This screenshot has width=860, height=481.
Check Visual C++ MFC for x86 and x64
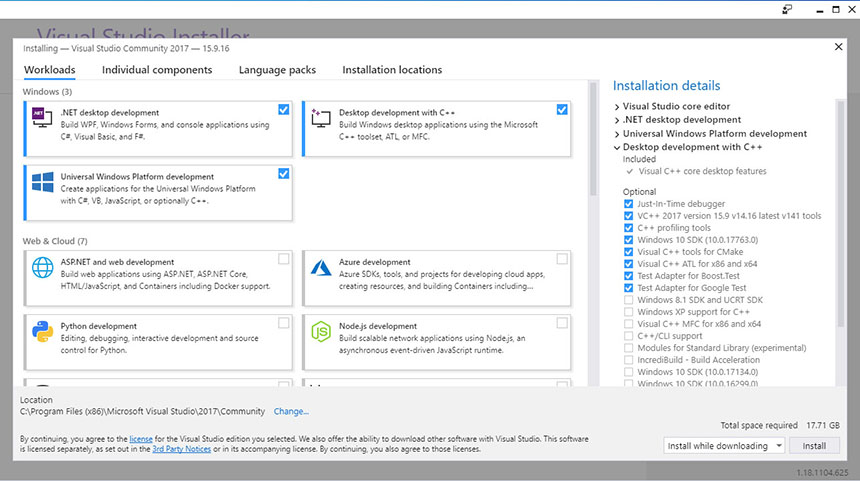tap(629, 324)
